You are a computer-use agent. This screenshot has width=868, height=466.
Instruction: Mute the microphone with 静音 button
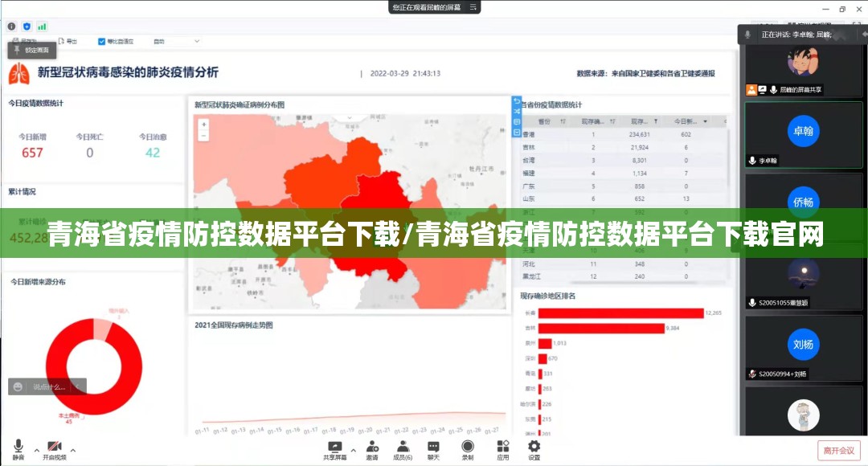(x=18, y=448)
